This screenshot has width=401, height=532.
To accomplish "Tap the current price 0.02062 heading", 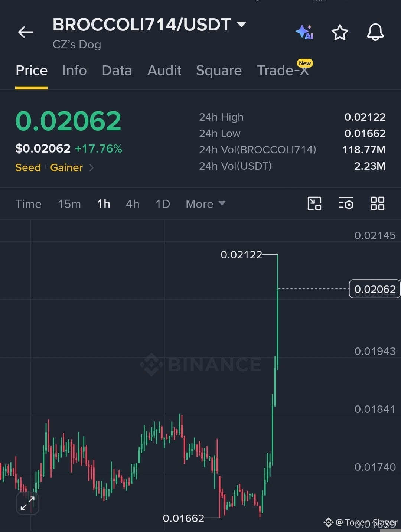I will (x=68, y=121).
